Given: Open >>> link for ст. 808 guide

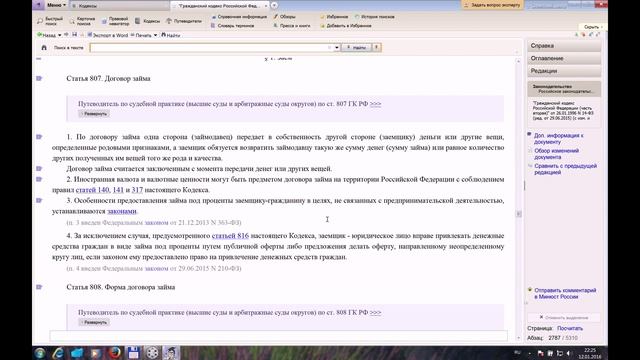Looking at the screenshot, I should (x=376, y=312).
